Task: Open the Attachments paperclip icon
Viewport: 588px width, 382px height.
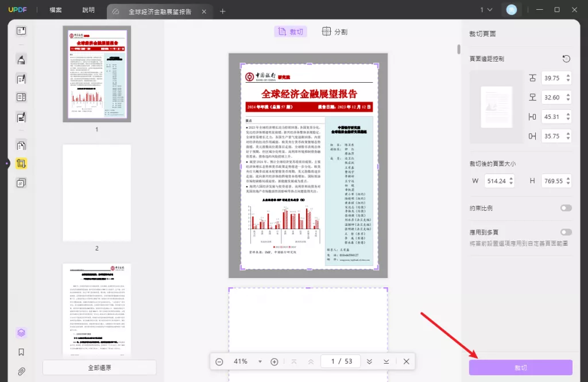Action: pos(21,372)
